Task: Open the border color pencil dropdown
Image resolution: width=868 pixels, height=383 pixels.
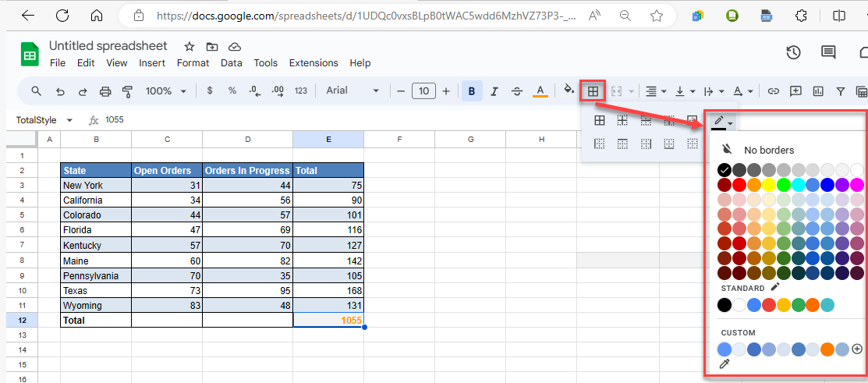Action: [722, 121]
